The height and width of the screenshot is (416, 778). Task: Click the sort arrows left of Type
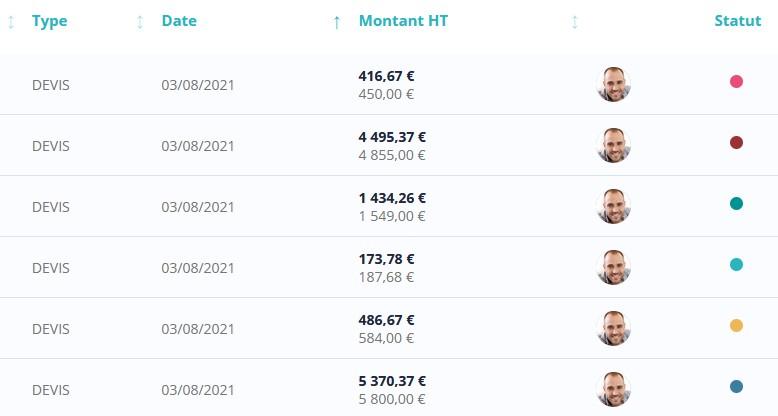pyautogui.click(x=11, y=22)
